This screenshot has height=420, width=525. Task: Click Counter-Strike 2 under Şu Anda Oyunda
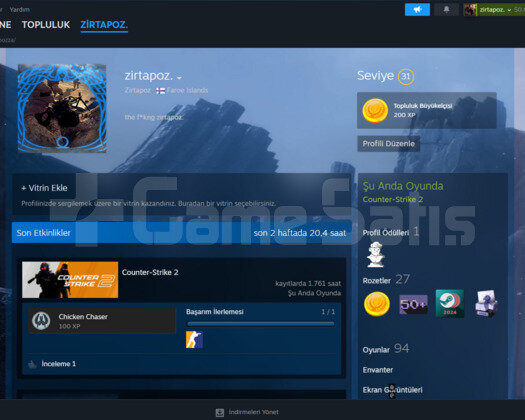pos(393,200)
